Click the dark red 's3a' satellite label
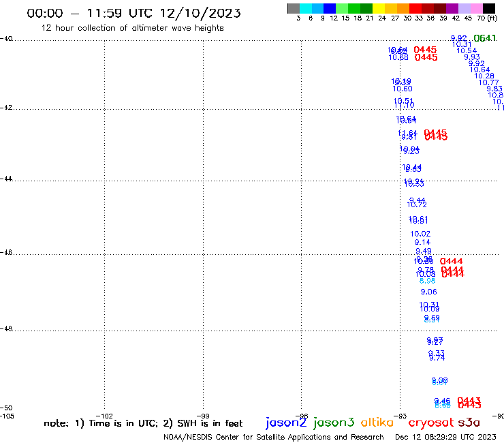This screenshot has width=504, height=443. point(469,423)
